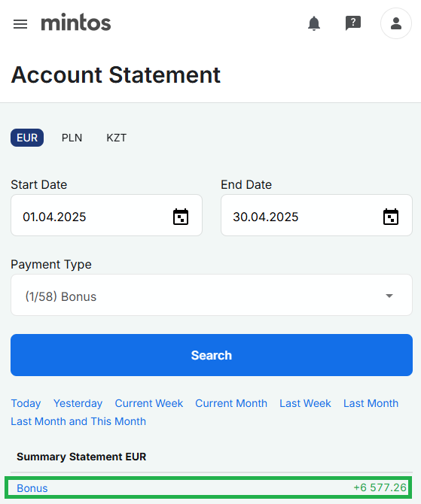Viewport: 421px width, 504px height.
Task: Click the Search button
Action: pyautogui.click(x=212, y=355)
